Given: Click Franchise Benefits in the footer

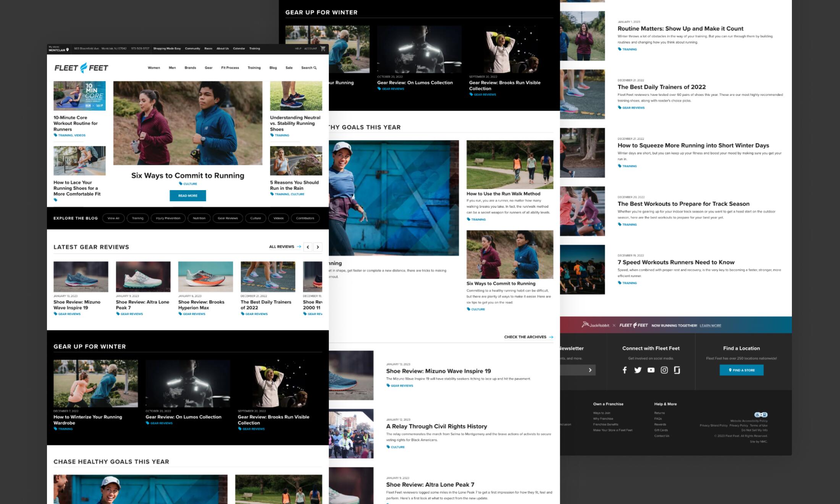Looking at the screenshot, I should pyautogui.click(x=606, y=424).
